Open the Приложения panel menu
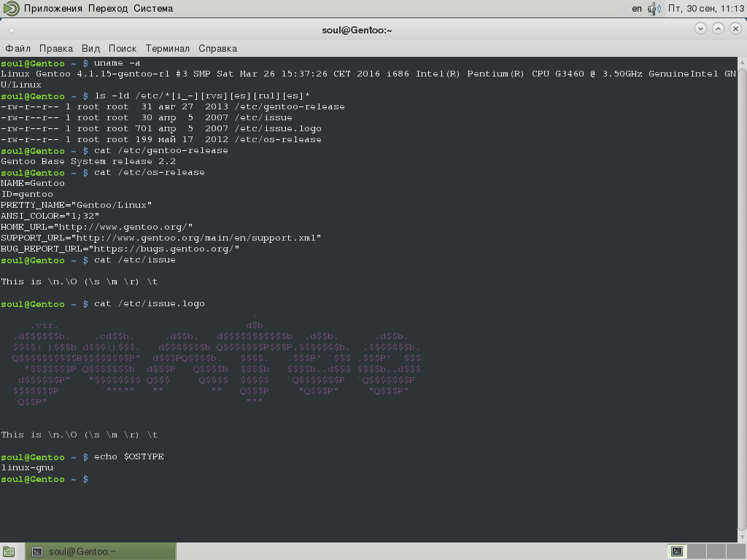This screenshot has height=560, width=747. click(x=53, y=9)
